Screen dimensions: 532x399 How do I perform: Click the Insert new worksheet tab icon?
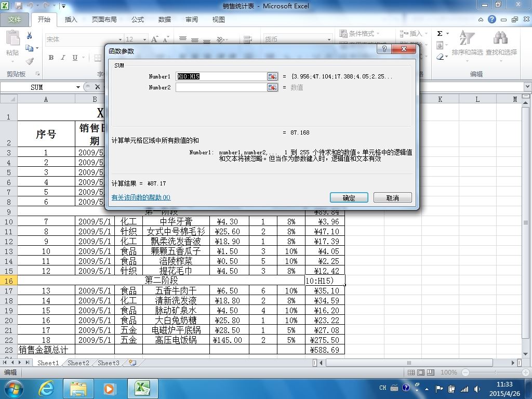click(132, 363)
